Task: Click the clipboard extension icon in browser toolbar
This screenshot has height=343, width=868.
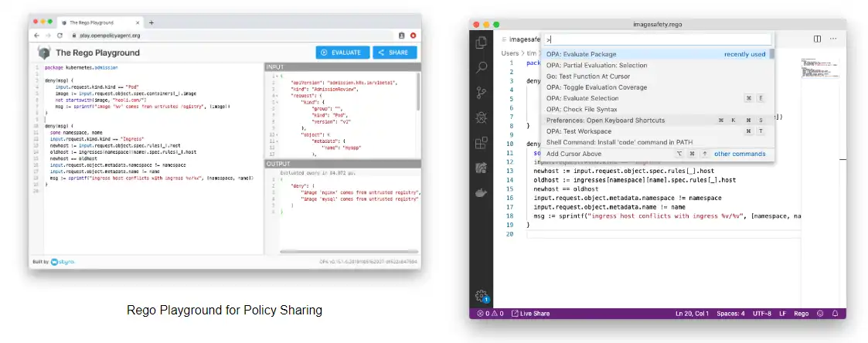Action: point(402,36)
